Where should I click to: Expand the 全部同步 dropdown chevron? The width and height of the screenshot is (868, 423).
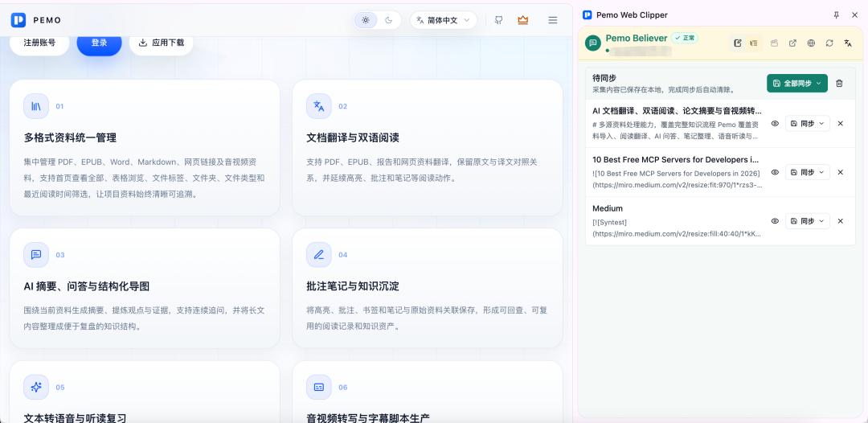[x=819, y=83]
